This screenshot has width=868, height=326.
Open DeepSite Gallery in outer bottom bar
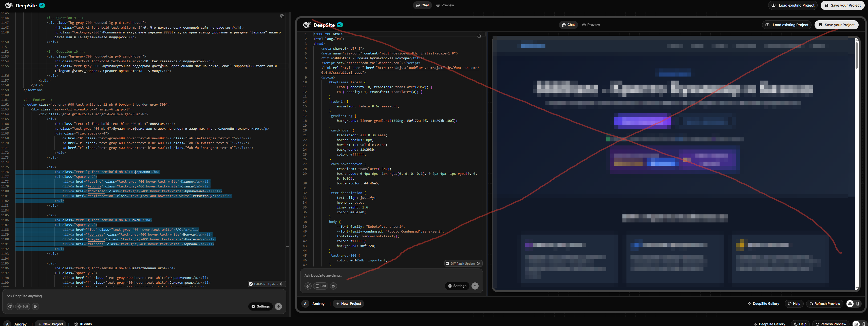(x=770, y=324)
